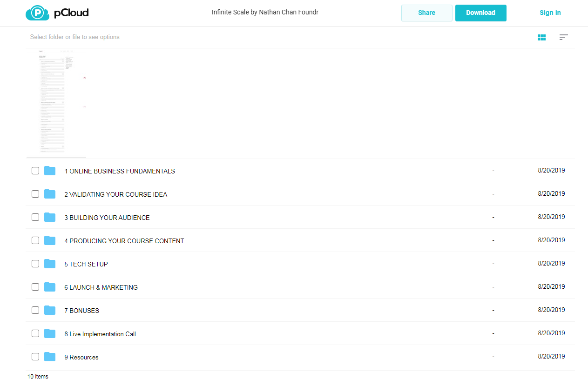Viewport: 588px width, 385px height.
Task: Open 6 LAUNCH & MARKETING folder name
Action: click(x=101, y=287)
